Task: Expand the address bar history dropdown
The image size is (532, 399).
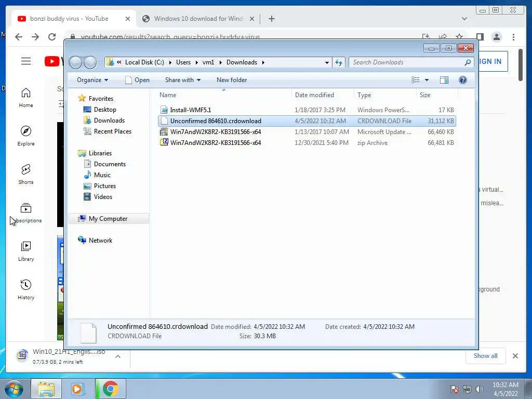Action: [x=327, y=62]
